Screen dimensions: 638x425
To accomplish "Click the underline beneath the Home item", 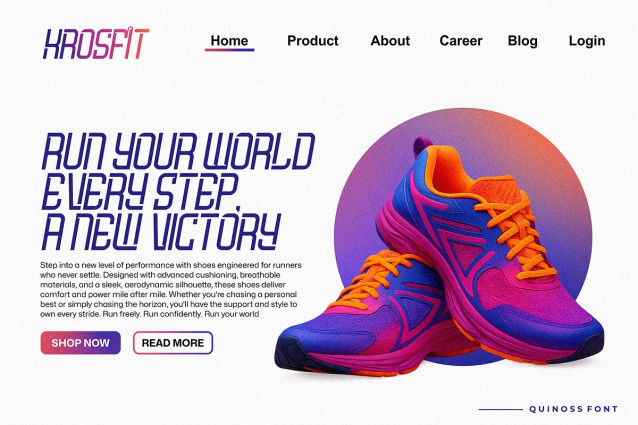I will point(229,50).
